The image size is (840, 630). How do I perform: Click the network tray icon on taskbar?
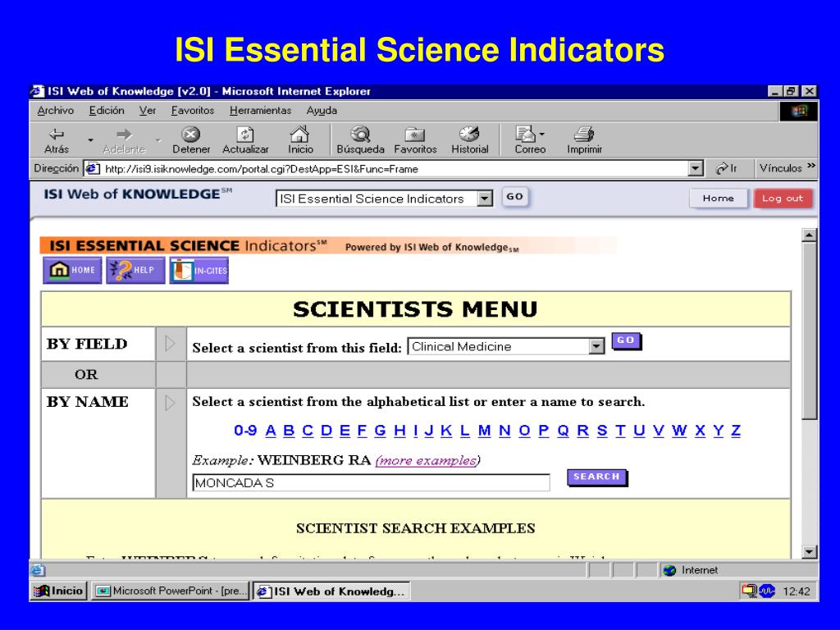pyautogui.click(x=749, y=591)
